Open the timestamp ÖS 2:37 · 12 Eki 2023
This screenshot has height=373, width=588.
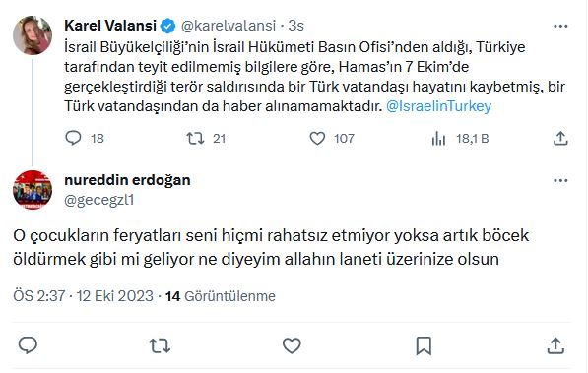[84, 296]
